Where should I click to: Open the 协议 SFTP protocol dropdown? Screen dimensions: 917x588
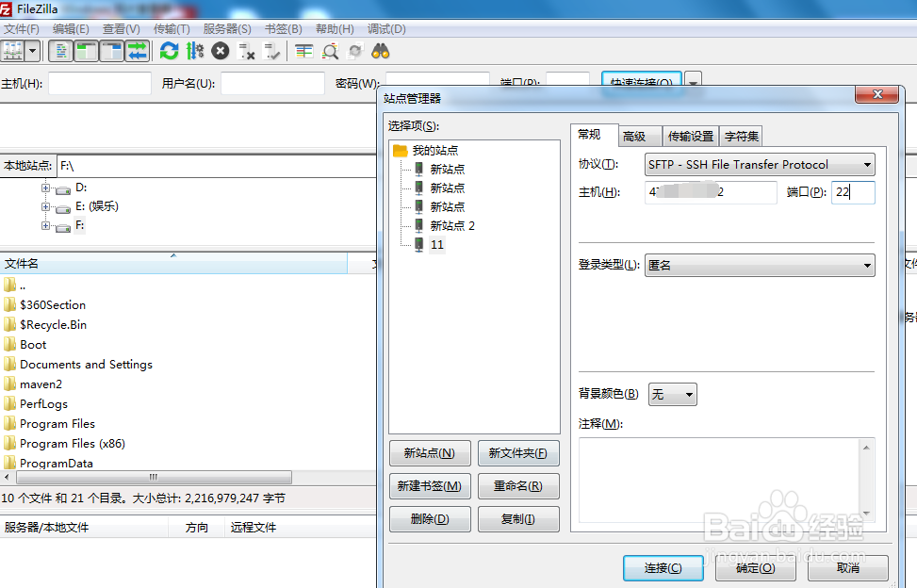pyautogui.click(x=760, y=165)
